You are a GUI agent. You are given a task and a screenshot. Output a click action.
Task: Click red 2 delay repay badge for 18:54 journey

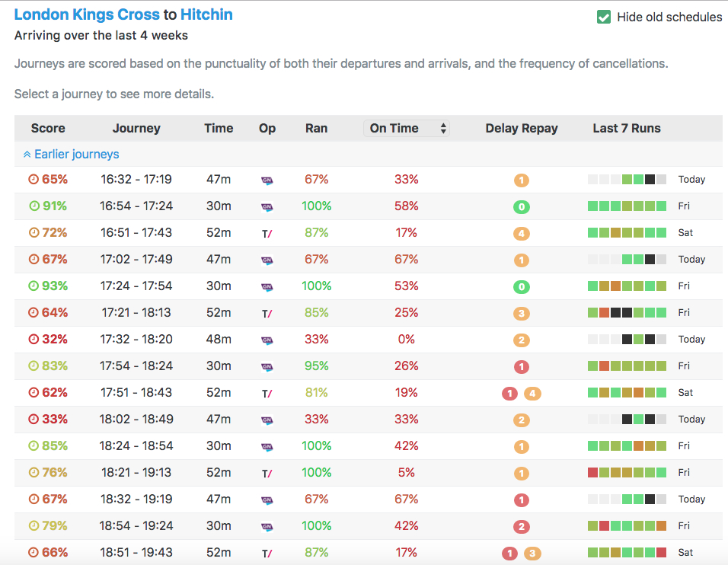521,527
